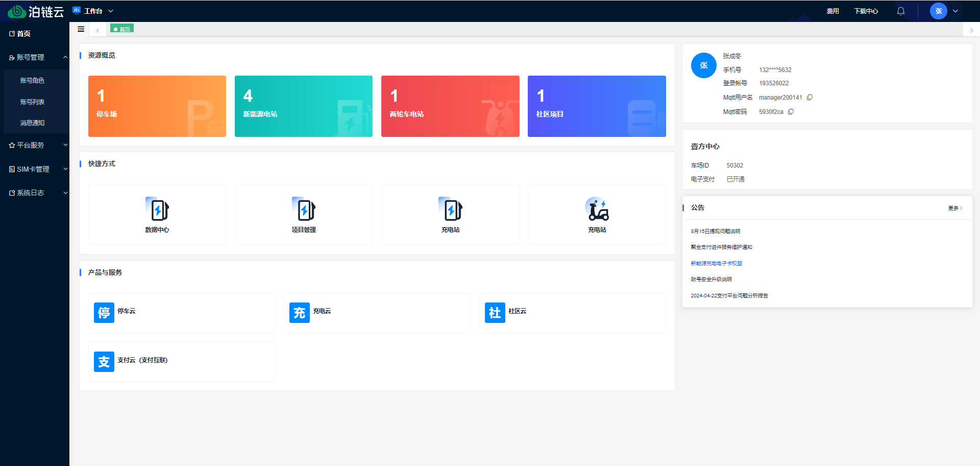Click the 张 user avatar in header
Viewport: 980px width, 466px height.
[x=938, y=11]
